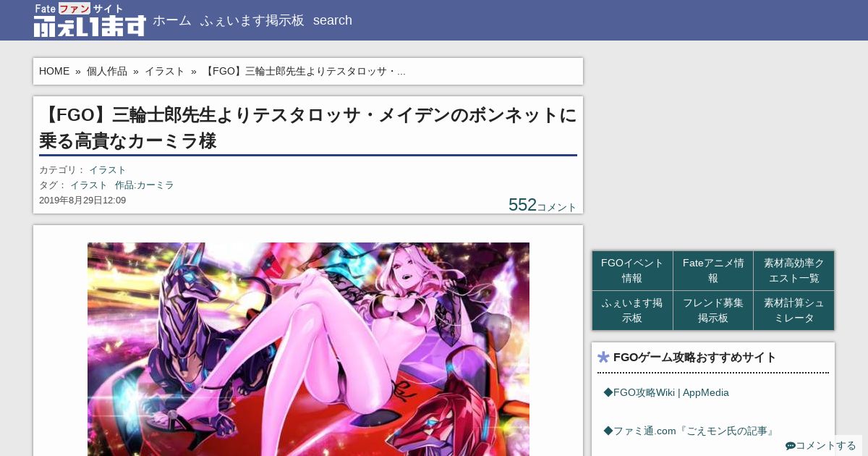Open the 作品:カーミラ tag link
This screenshot has height=456, width=868.
(x=145, y=185)
